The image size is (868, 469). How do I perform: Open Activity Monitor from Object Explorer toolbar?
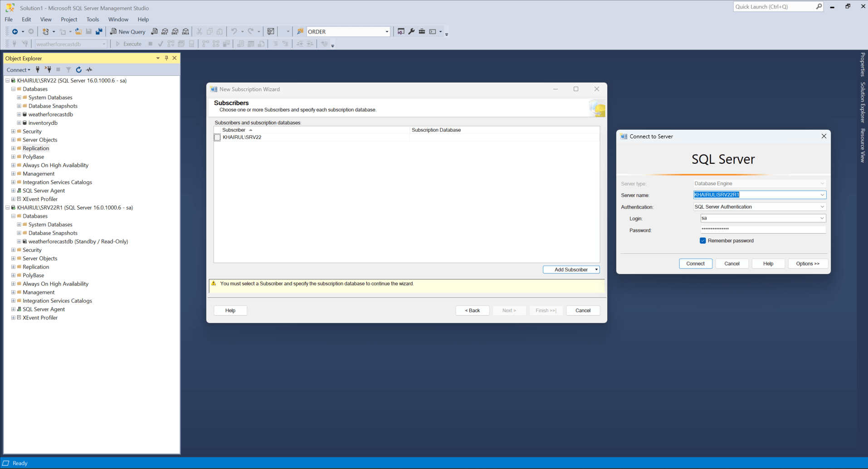point(89,70)
